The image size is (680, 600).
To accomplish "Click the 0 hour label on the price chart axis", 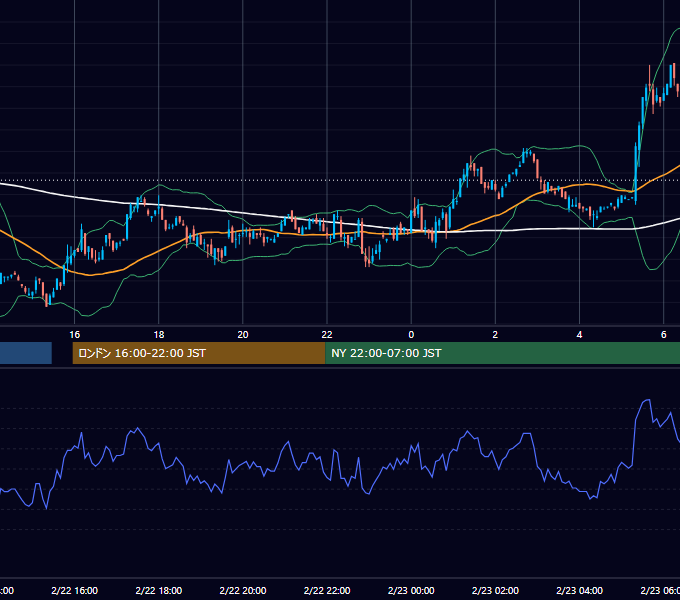I will point(411,335).
